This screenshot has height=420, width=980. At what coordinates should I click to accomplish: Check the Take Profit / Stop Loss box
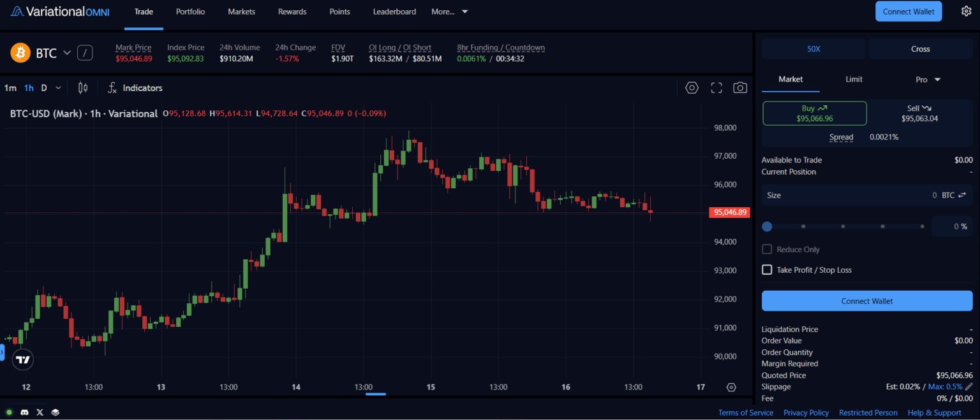pyautogui.click(x=767, y=270)
